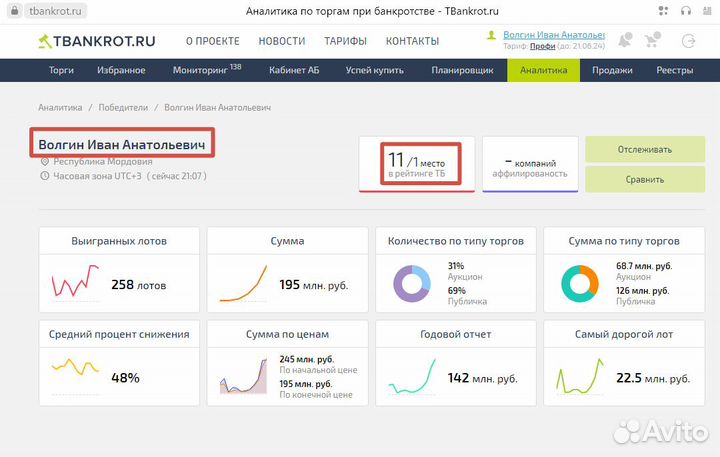This screenshot has height=457, width=720.
Task: Open the shopping cart icon
Action: [655, 42]
